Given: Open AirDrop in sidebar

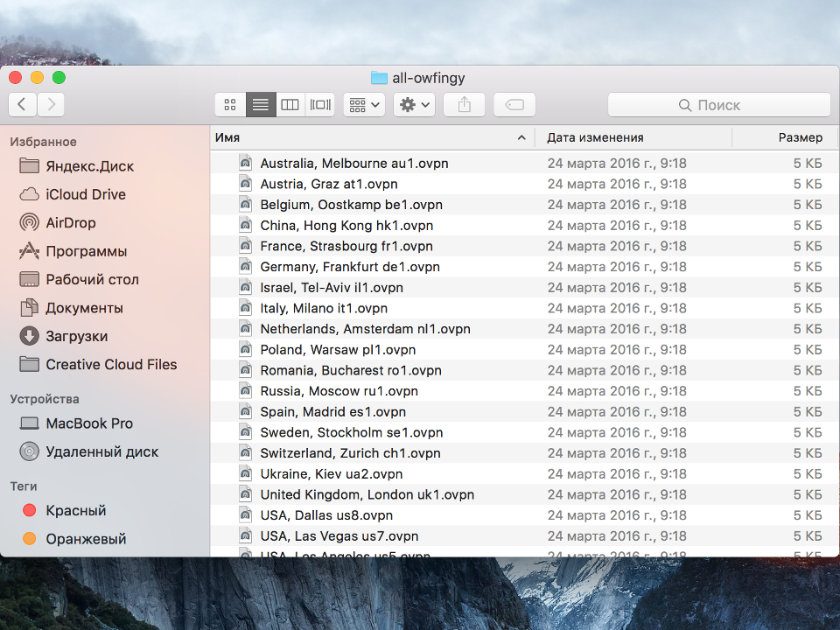Looking at the screenshot, I should (x=58, y=222).
